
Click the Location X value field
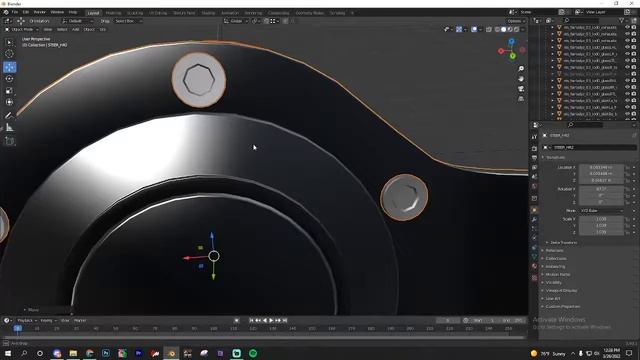[601, 167]
